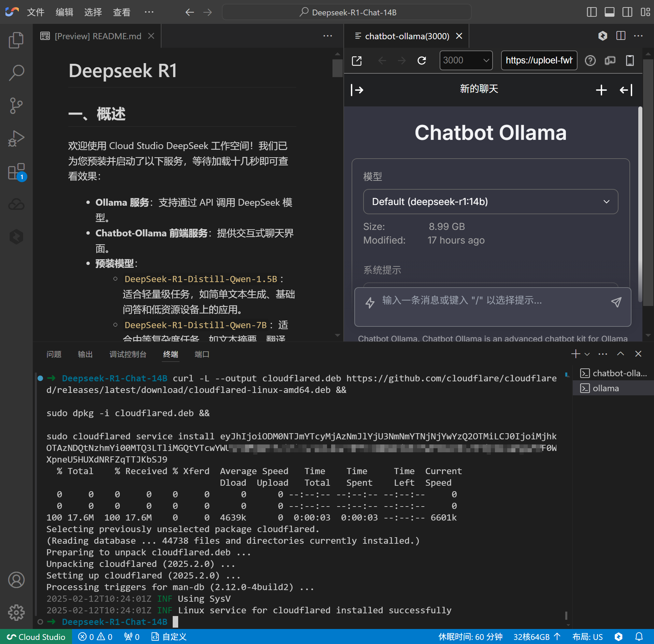Start a new chat with the plus icon
Screen dimensions: 654x644
coord(601,90)
